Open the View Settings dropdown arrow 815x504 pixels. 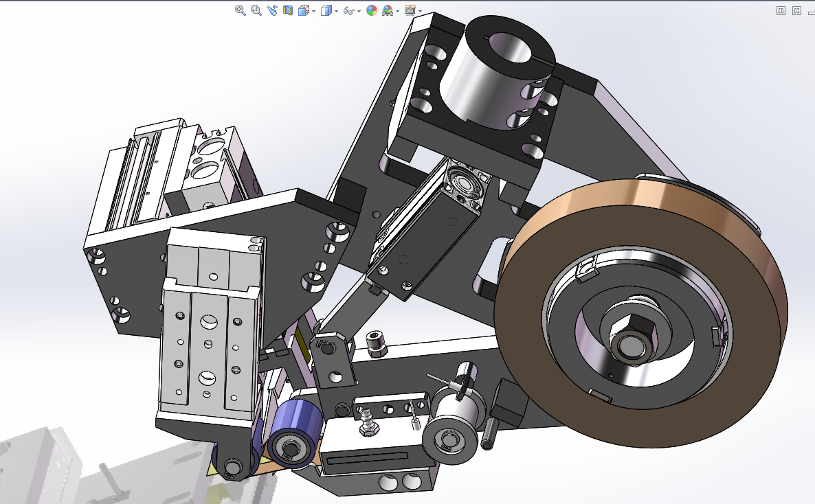click(x=420, y=11)
